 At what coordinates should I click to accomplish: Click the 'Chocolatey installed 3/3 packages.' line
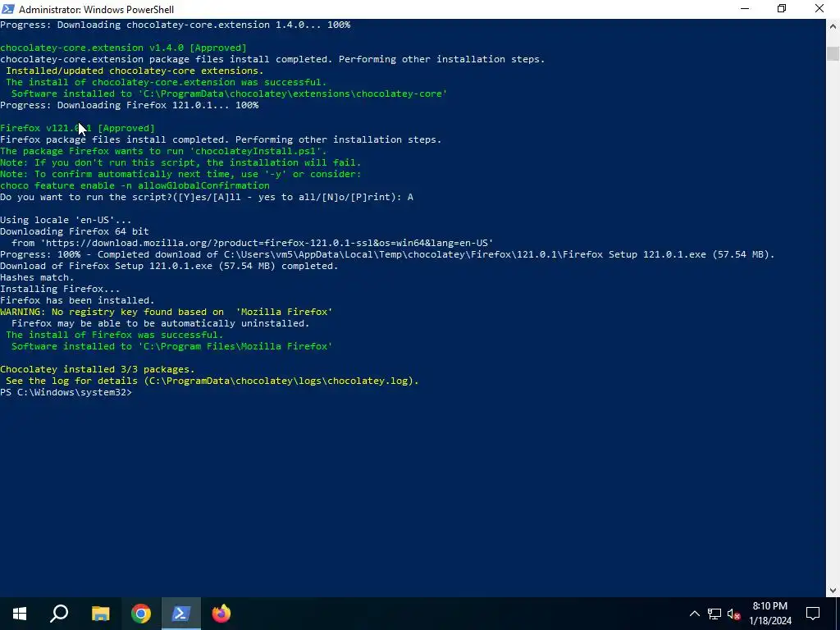pyautogui.click(x=98, y=369)
